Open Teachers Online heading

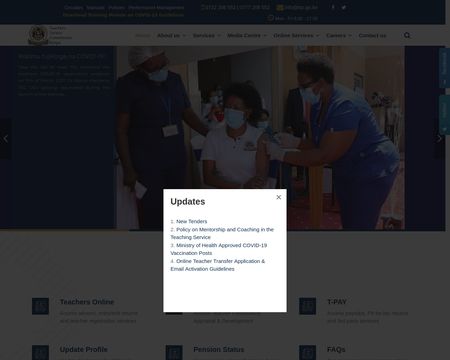[x=87, y=302]
